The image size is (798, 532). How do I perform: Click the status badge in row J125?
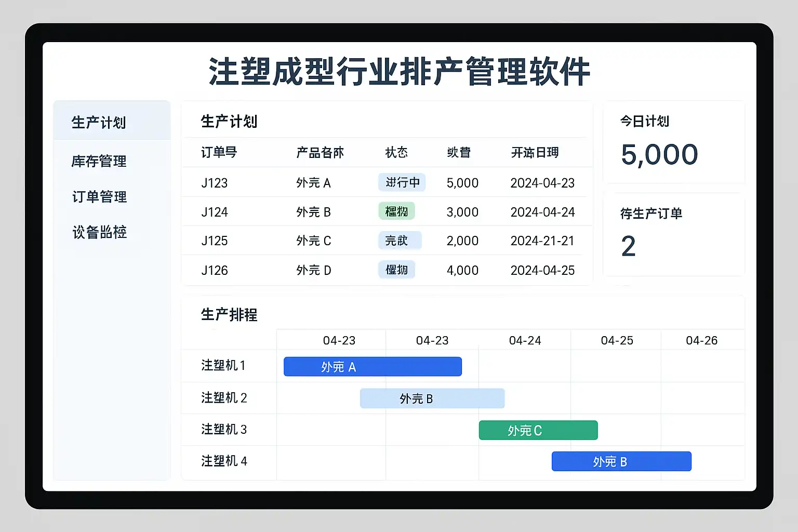click(400, 241)
